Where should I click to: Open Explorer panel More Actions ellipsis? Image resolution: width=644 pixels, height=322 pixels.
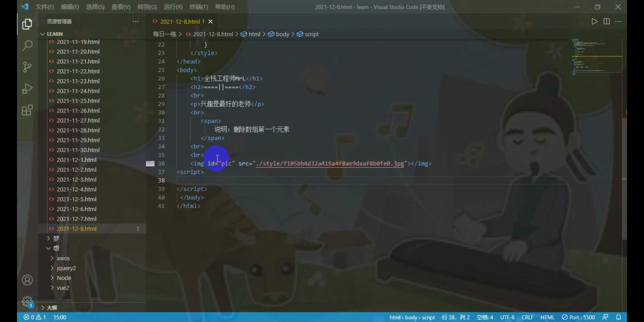tap(136, 21)
